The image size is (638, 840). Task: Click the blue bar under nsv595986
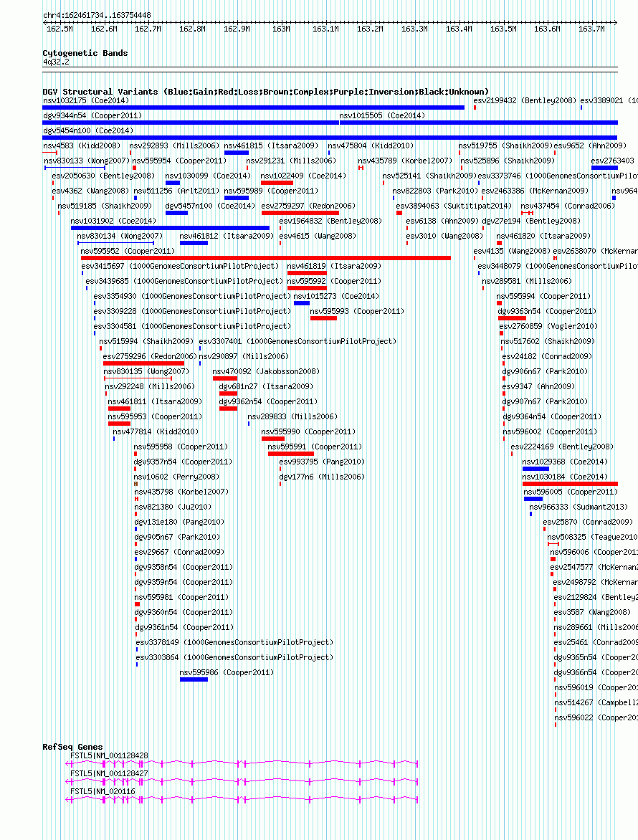(x=194, y=680)
